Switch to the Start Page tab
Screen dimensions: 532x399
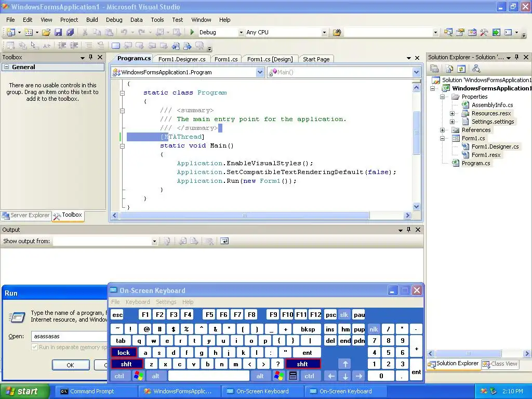click(x=316, y=59)
